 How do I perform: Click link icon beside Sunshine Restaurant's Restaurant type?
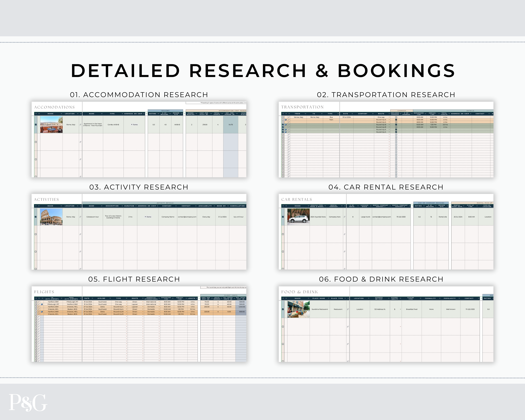tap(348, 309)
